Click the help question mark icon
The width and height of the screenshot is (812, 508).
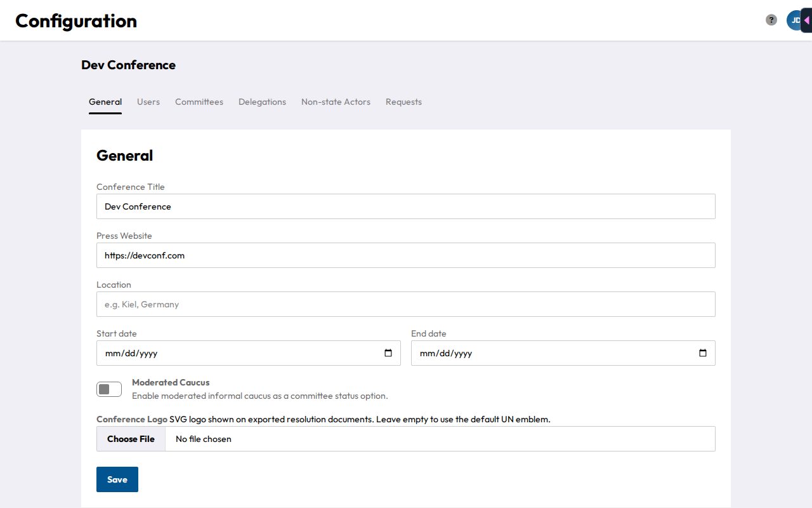pyautogui.click(x=771, y=20)
